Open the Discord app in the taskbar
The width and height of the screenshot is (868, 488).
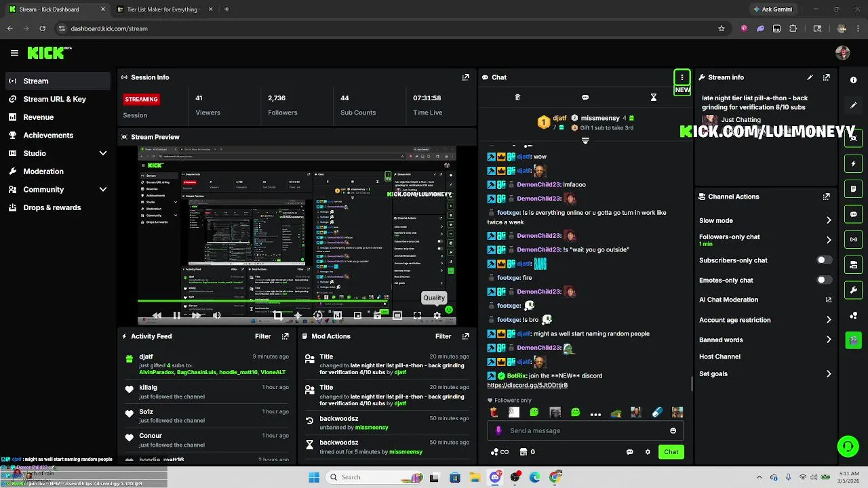[495, 477]
